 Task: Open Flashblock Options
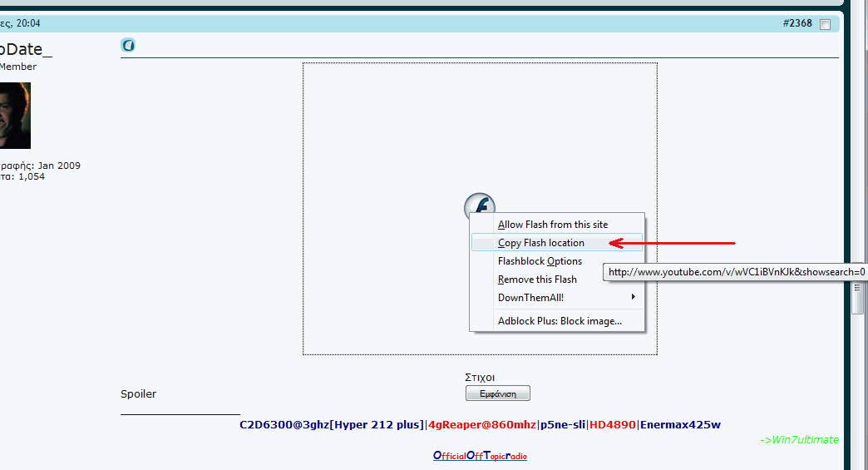557,260
